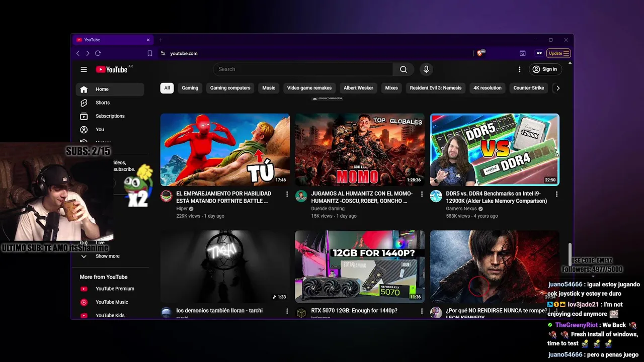Image resolution: width=644 pixels, height=362 pixels.
Task: Click the YouTube logo
Action: tap(112, 69)
